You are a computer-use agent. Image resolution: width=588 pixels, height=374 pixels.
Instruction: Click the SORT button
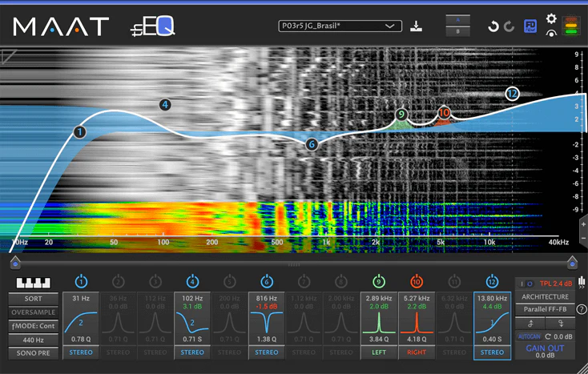(x=34, y=299)
